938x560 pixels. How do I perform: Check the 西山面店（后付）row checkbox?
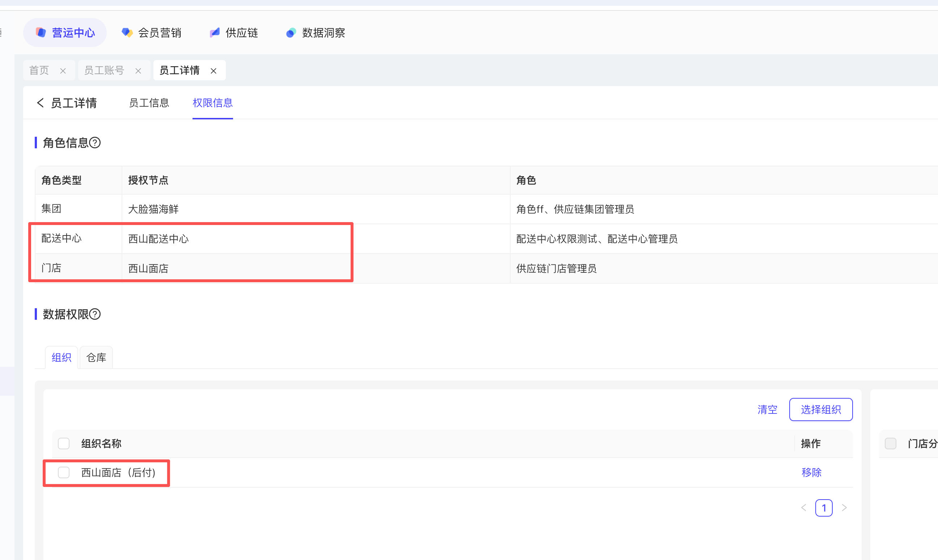[63, 472]
